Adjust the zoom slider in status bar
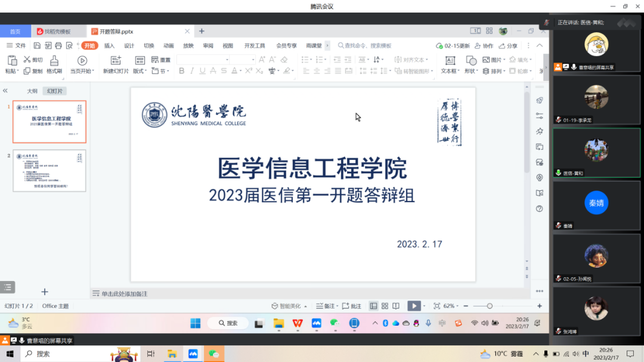Image resolution: width=644 pixels, height=362 pixels. (490, 306)
